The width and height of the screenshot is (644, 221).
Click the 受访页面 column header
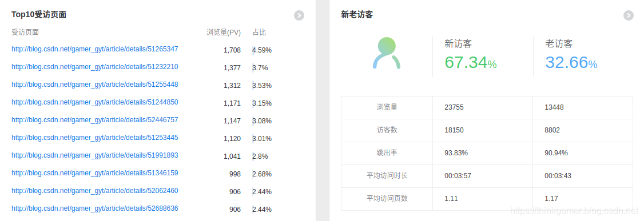coord(25,33)
